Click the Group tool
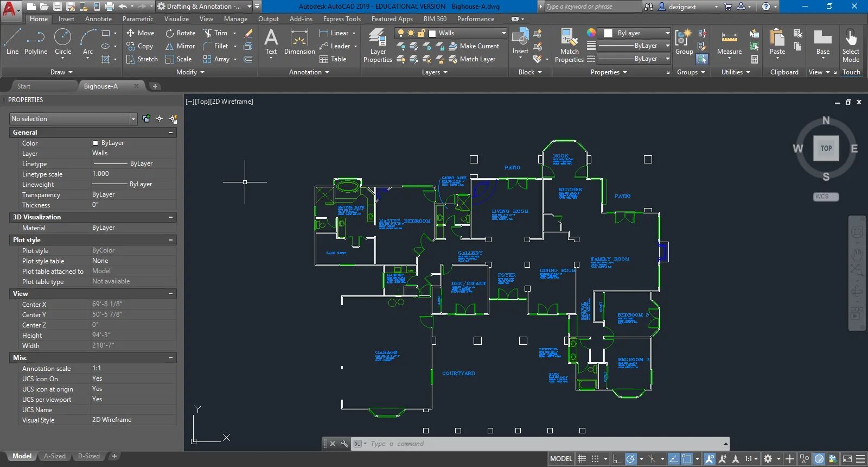The image size is (868, 467). [x=684, y=42]
